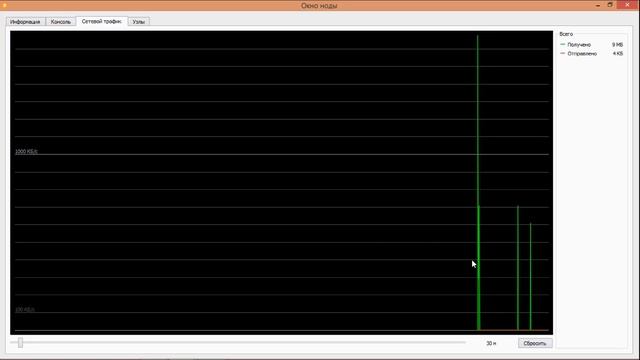
Task: Click the Получено legend entry
Action: point(579,44)
